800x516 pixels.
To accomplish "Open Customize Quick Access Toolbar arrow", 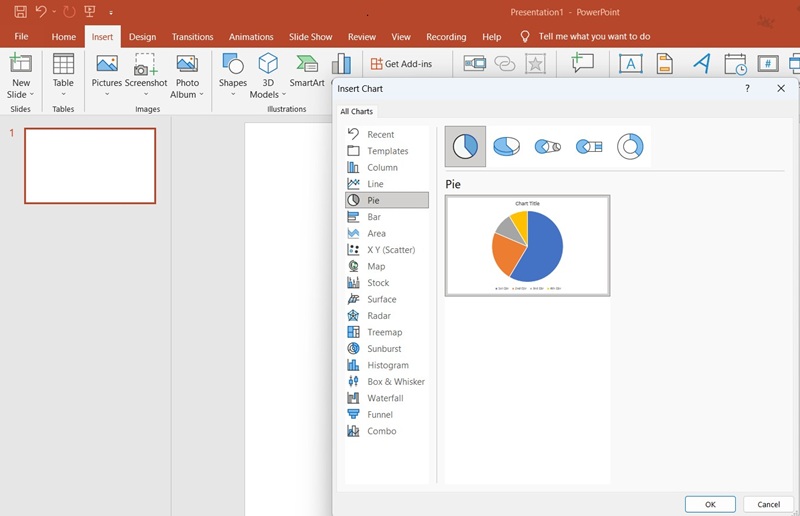I will point(111,12).
